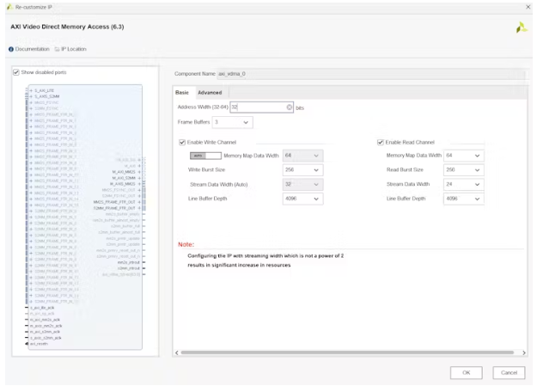Click the Vivado logo in title bar

coord(8,6)
